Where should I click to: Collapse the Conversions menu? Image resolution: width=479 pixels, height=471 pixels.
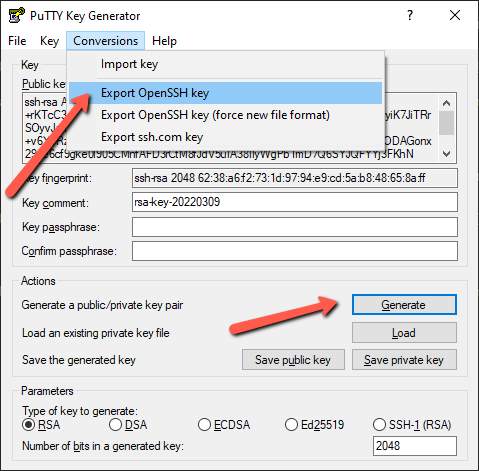click(105, 41)
